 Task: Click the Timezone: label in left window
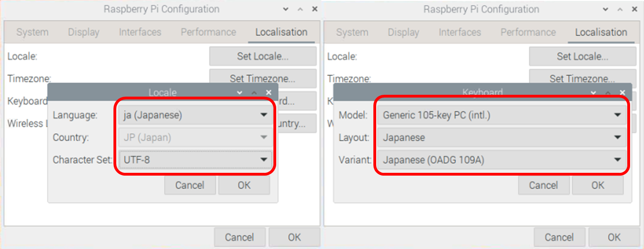[x=29, y=79]
